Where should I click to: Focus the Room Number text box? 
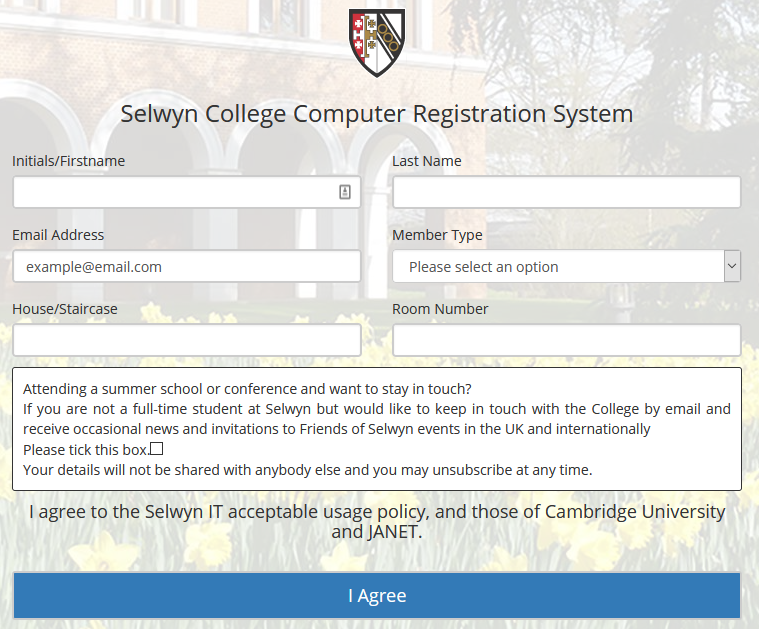566,340
